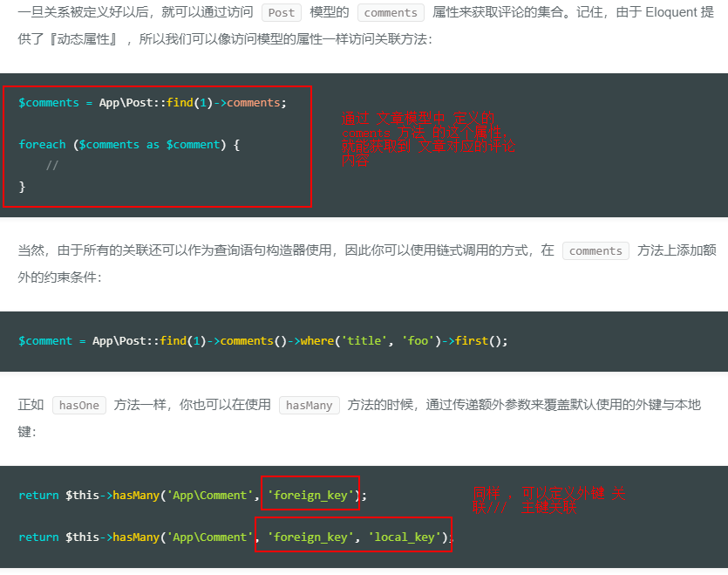Select the hasOne inline code tag
Viewport: 728px width, 575px height.
(x=79, y=406)
